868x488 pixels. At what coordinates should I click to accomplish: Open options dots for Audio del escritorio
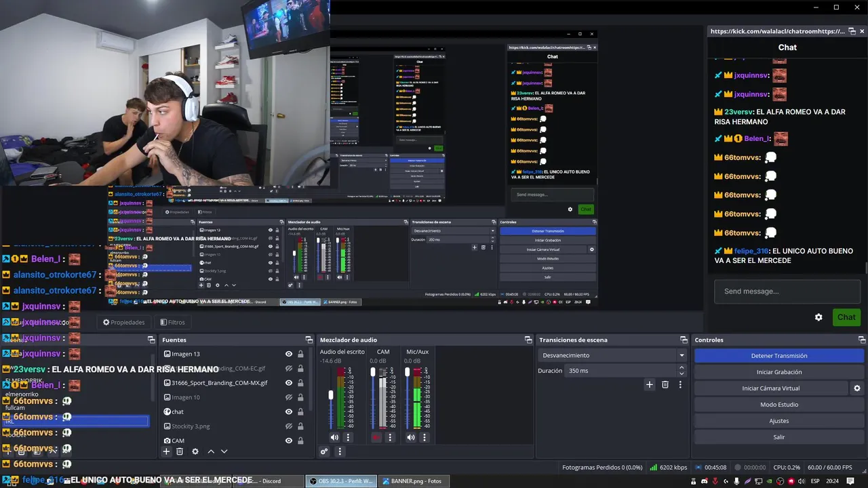click(x=348, y=437)
